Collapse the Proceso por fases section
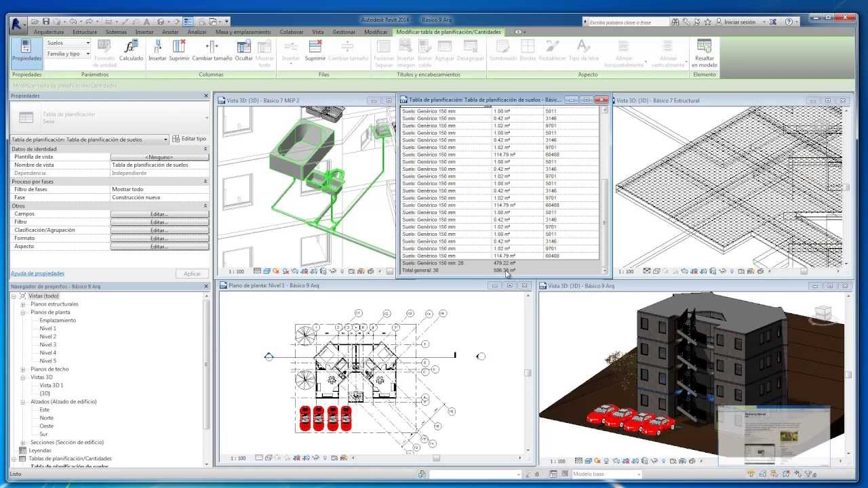Viewport: 868px width, 488px height. (x=205, y=181)
